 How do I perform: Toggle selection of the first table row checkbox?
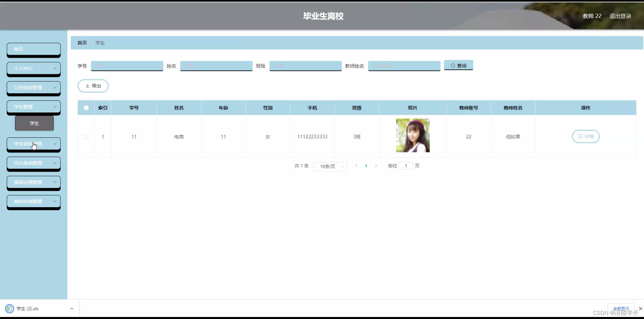pyautogui.click(x=86, y=137)
